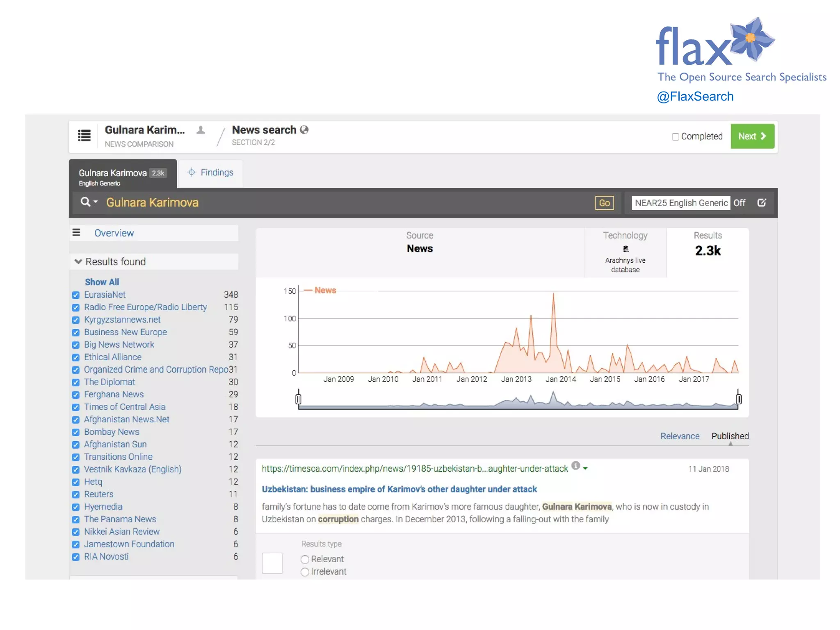Uncheck Radio Free Europe/Radio Liberty checkbox
Image resolution: width=840 pixels, height=630 pixels.
pyautogui.click(x=75, y=307)
